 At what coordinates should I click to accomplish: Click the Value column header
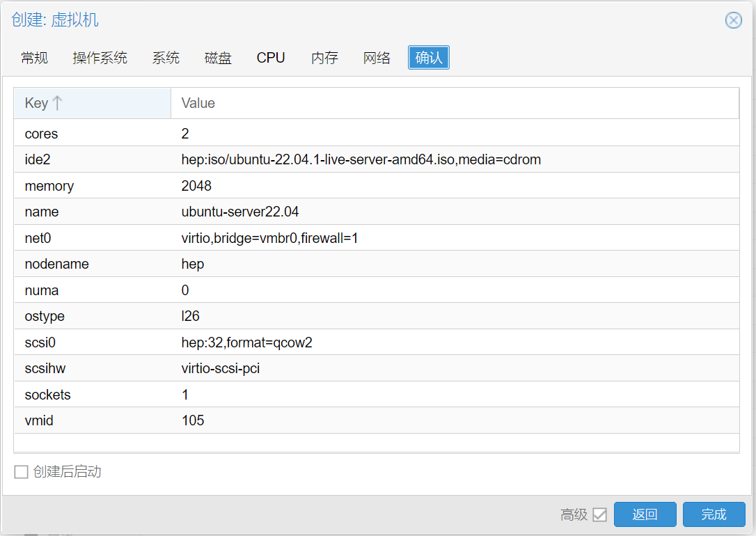[455, 103]
